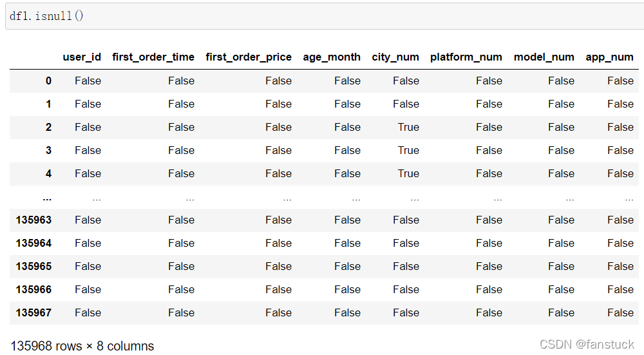Click the age_month False value in row 135963
The width and height of the screenshot is (644, 355).
pos(348,220)
